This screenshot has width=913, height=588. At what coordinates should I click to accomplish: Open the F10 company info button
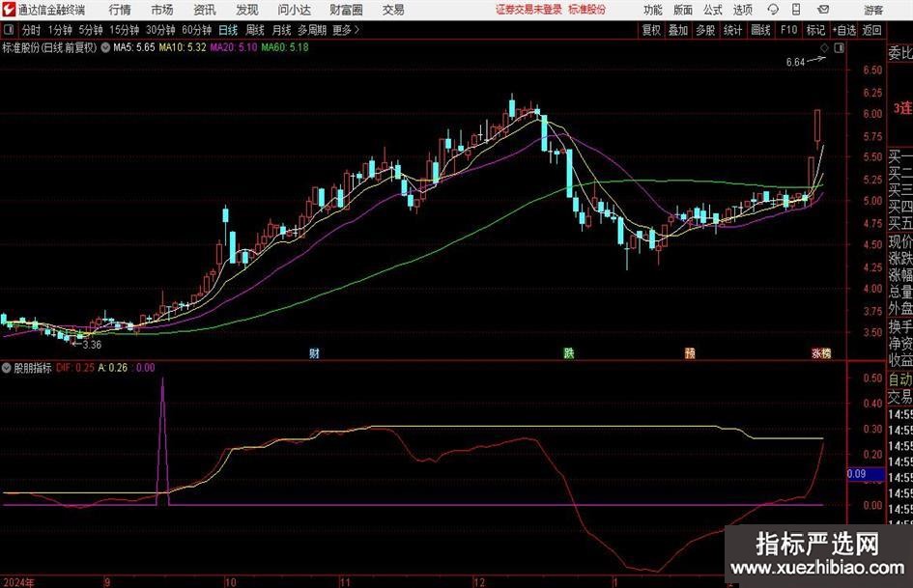(789, 30)
